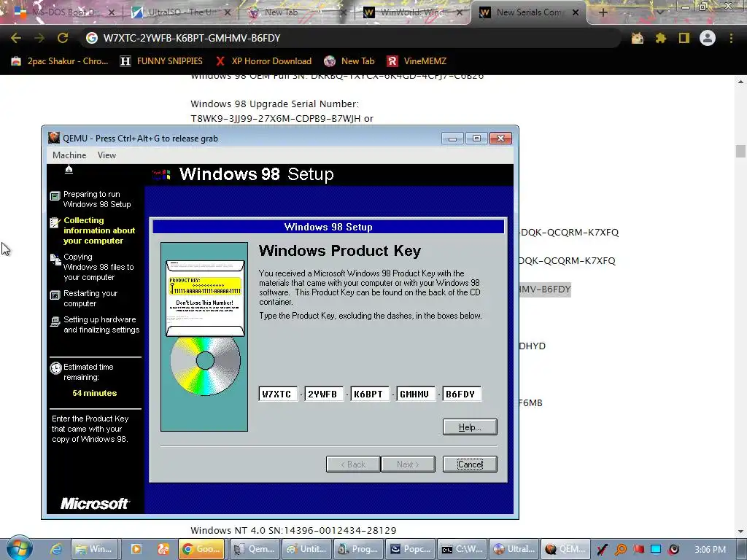This screenshot has width=747, height=560.
Task: Click the browser page vertical scrollbar thumb
Action: (x=740, y=151)
